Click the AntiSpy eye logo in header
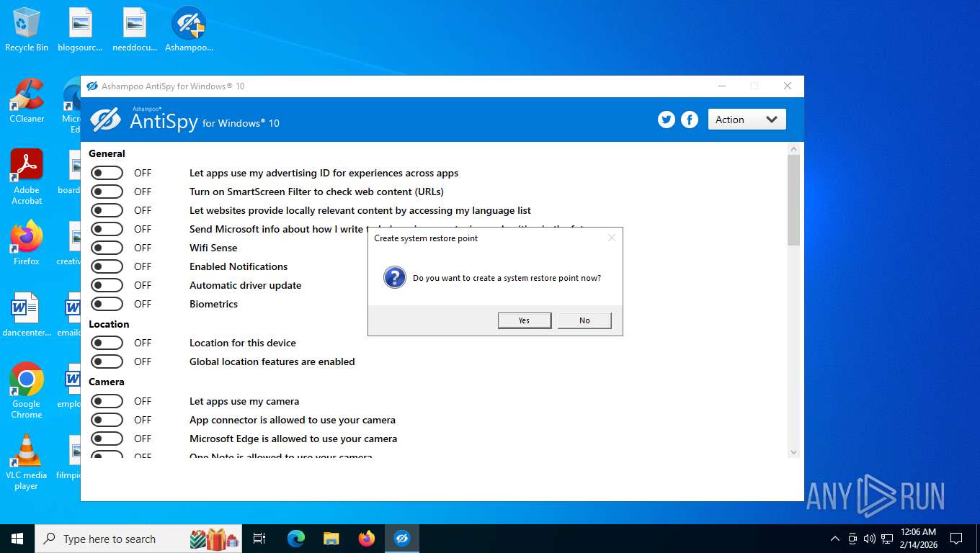This screenshot has height=553, width=980. [105, 120]
